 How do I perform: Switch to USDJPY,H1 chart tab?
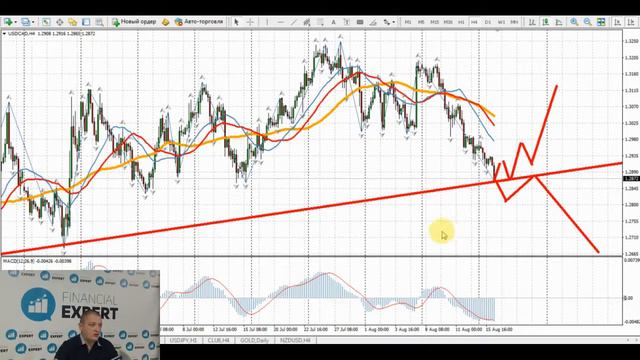183,340
